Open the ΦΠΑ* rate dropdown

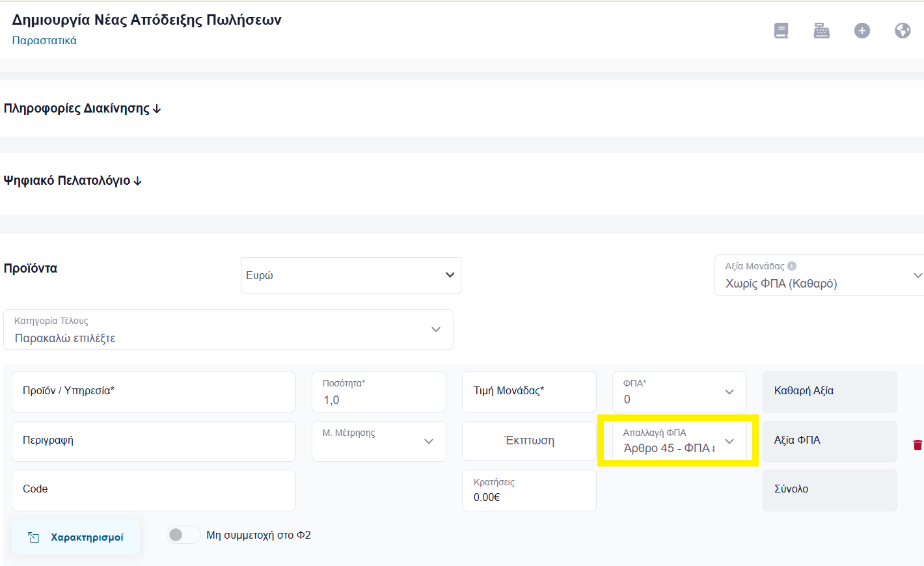(679, 392)
